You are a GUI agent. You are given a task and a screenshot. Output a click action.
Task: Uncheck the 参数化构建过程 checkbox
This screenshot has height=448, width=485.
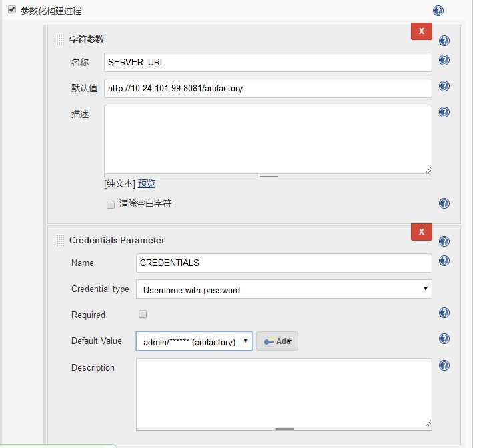pos(12,10)
